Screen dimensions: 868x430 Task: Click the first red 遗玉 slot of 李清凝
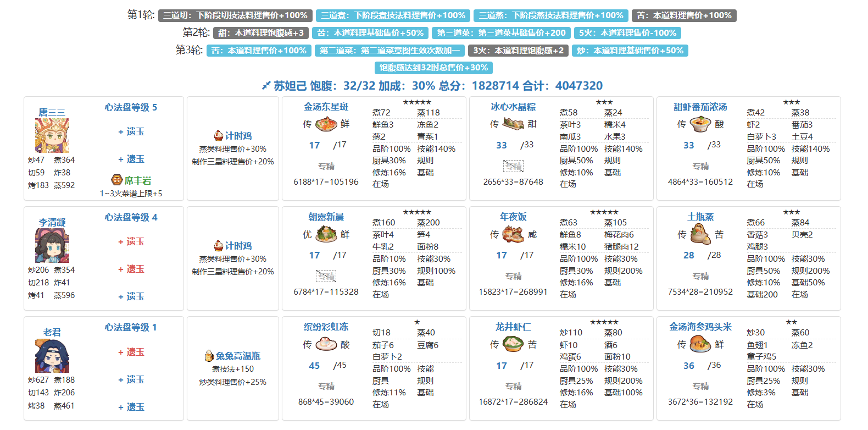(131, 241)
